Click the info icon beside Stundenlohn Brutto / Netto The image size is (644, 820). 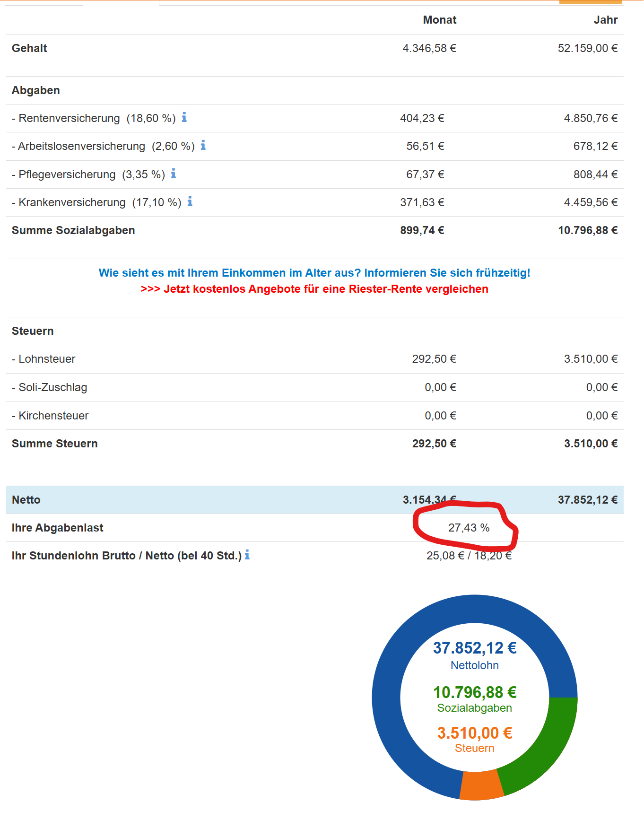[247, 555]
